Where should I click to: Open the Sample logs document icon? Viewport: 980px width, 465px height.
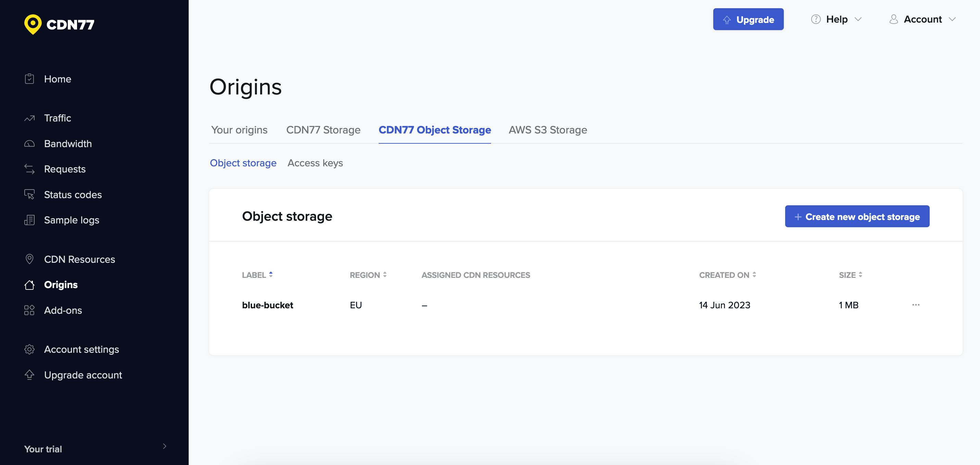29,220
